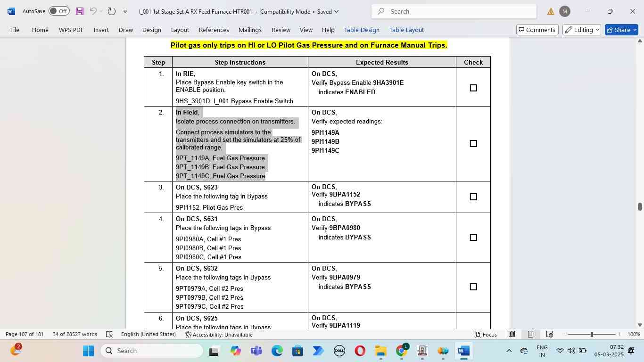The width and height of the screenshot is (644, 362).
Task: Open the Editing mode dropdown
Action: tap(582, 30)
